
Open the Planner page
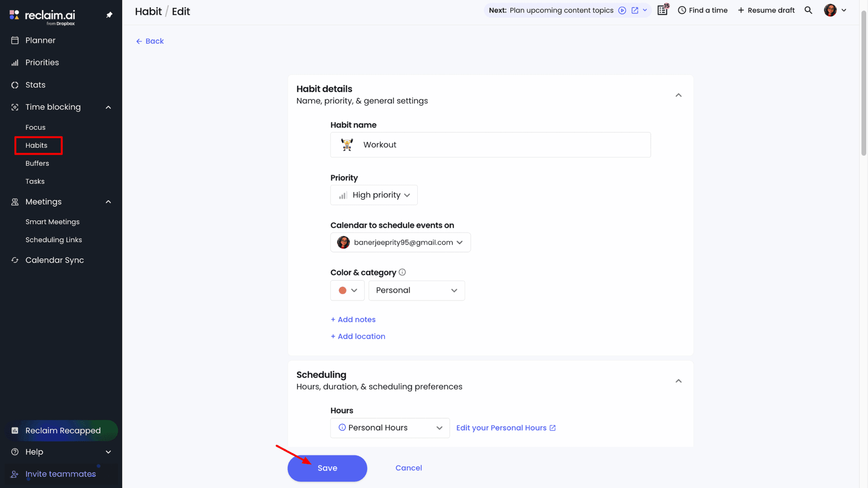coord(40,40)
